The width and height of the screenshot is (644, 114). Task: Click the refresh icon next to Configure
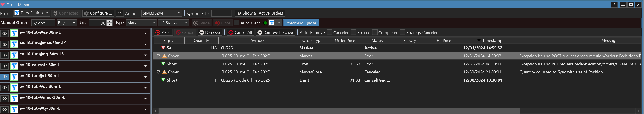[x=119, y=13]
